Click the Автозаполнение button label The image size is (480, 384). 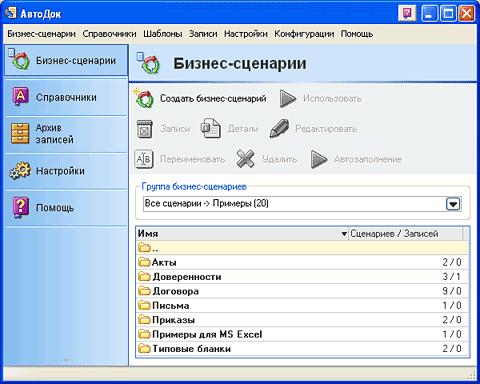pos(368,159)
